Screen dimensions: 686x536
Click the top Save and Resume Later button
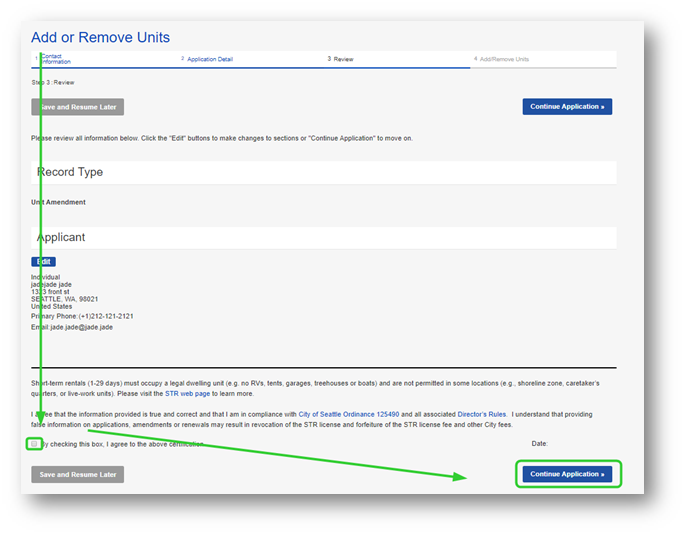click(x=78, y=107)
